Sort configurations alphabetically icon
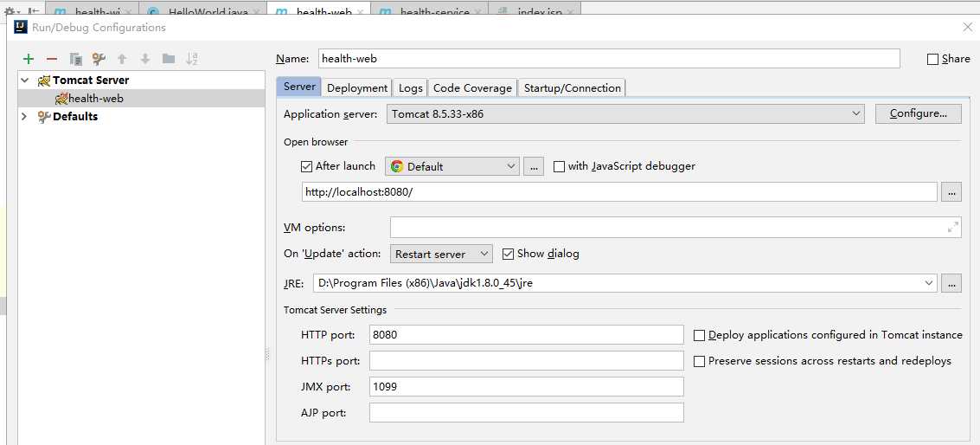Screen dimensions: 980x445 [192, 59]
